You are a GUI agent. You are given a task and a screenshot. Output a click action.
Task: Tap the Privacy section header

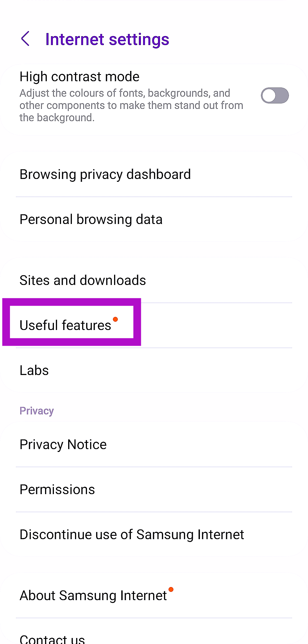click(x=37, y=411)
